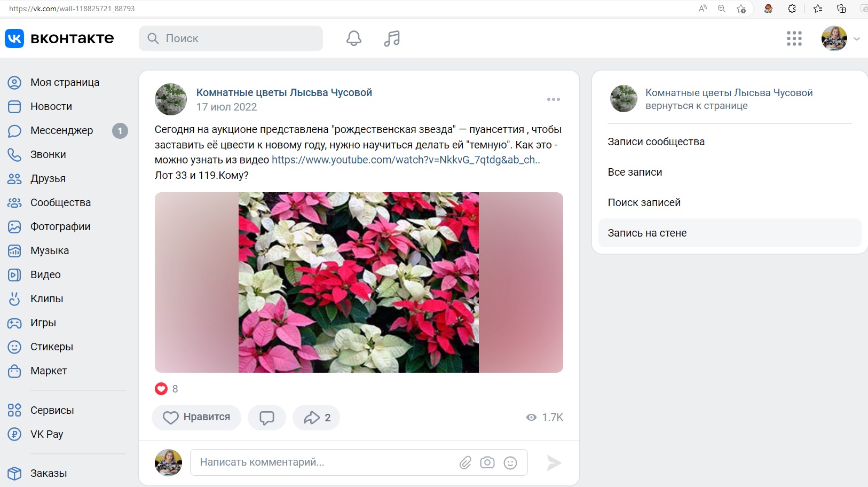Click the Нравится like button

point(196,417)
